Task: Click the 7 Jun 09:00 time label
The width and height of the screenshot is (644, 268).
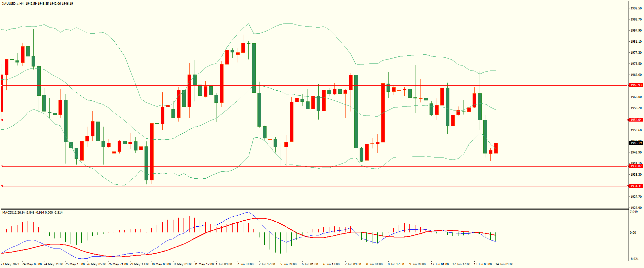Action: 353,264
